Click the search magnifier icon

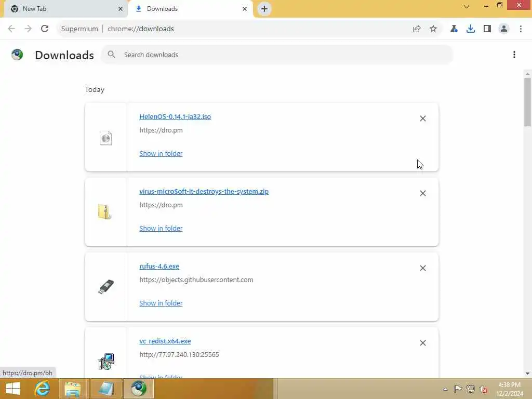point(111,54)
